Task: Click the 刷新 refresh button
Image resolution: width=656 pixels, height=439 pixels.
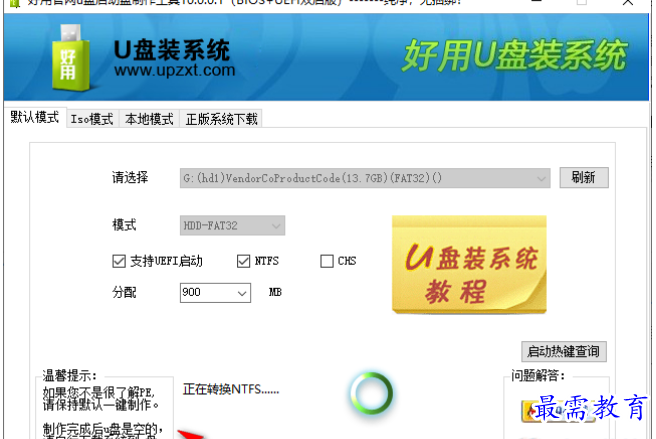Action: click(x=584, y=177)
